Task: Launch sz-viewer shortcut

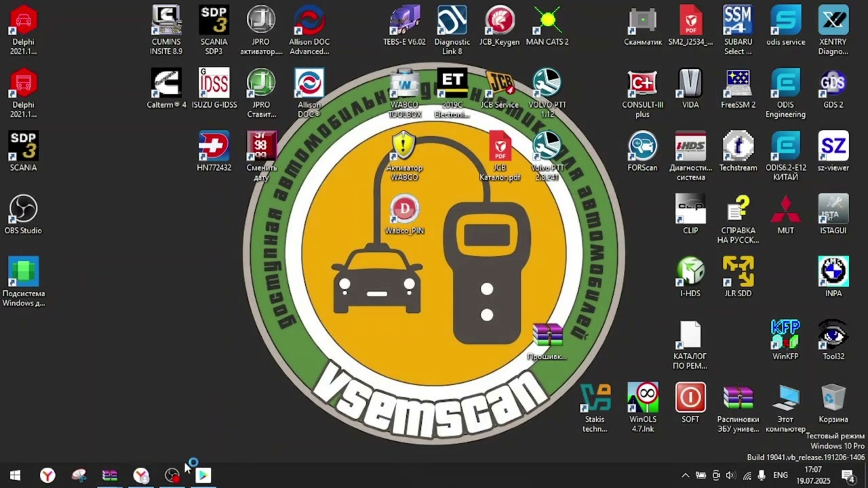Action: pyautogui.click(x=833, y=152)
